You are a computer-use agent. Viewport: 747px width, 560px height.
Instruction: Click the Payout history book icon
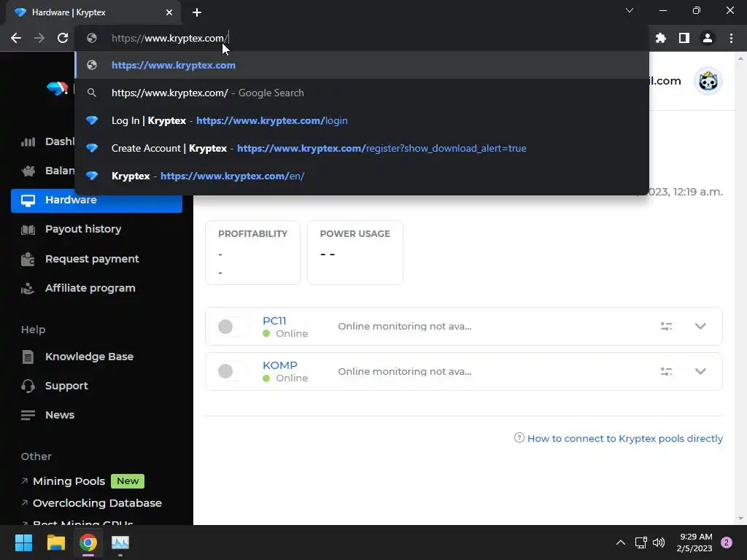coord(28,230)
